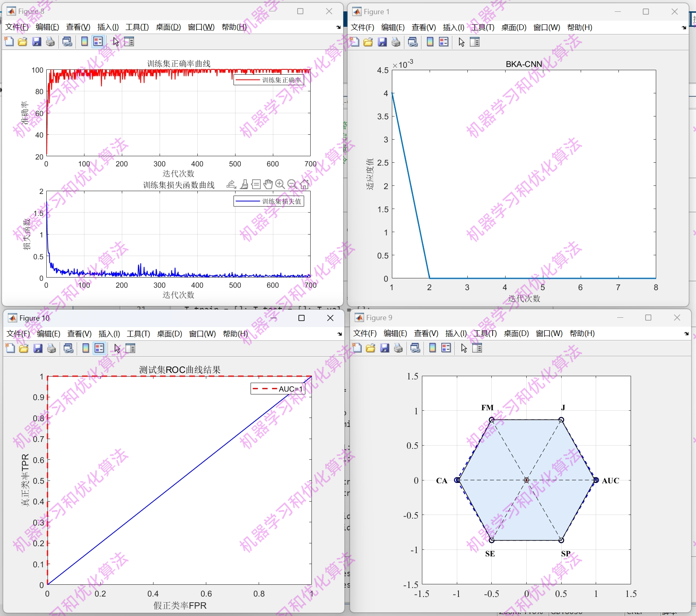The width and height of the screenshot is (696, 616).
Task: Save Figure 10 using the disk icon
Action: [38, 348]
